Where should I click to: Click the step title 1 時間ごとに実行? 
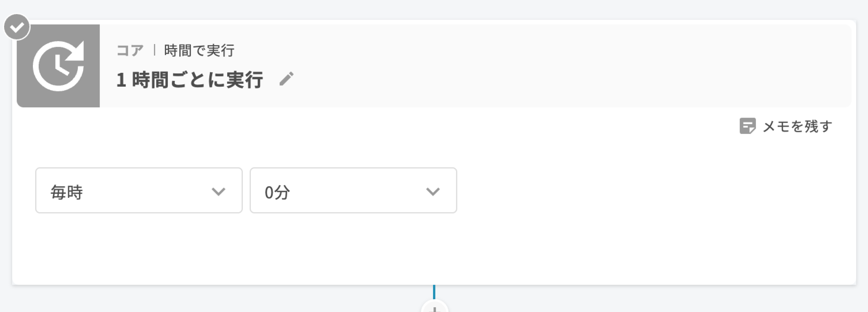pos(190,80)
